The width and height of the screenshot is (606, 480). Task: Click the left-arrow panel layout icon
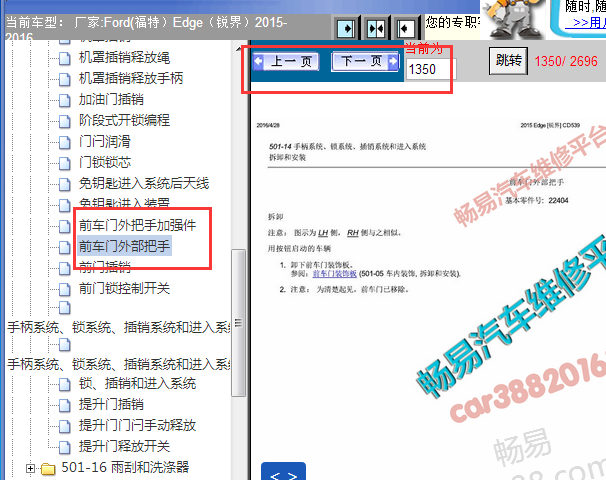pos(405,29)
